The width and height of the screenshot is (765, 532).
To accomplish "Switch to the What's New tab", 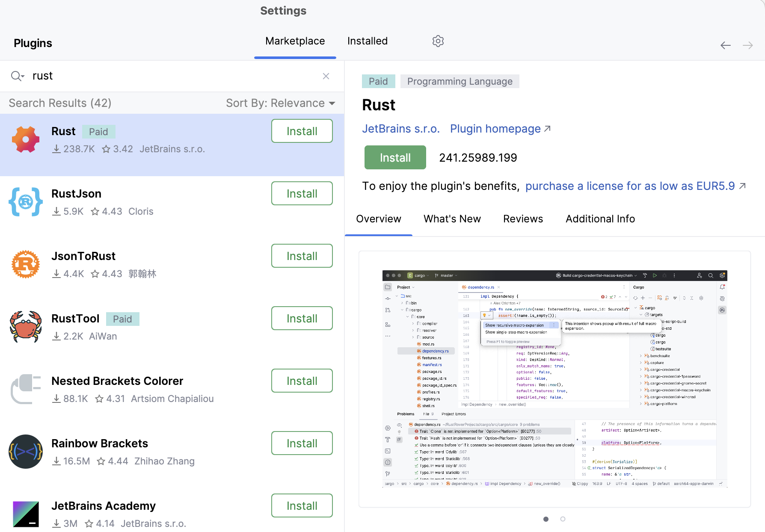I will (452, 219).
